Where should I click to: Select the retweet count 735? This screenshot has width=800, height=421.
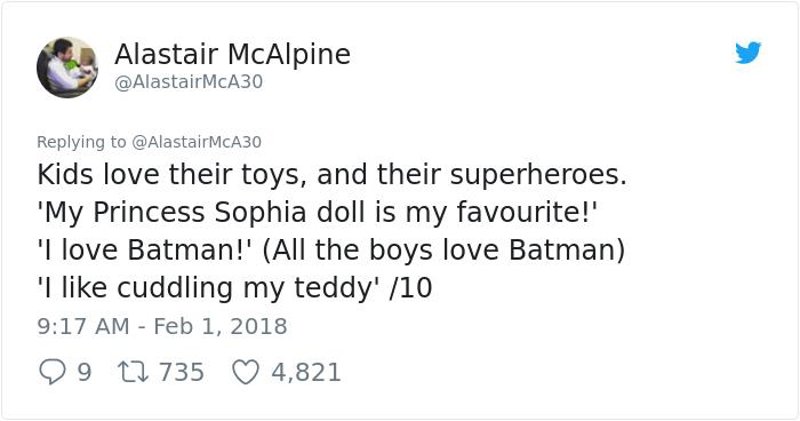point(182,373)
